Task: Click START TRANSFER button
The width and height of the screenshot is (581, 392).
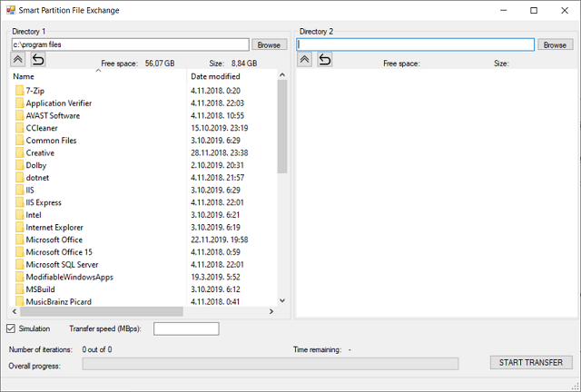Action: pos(531,362)
